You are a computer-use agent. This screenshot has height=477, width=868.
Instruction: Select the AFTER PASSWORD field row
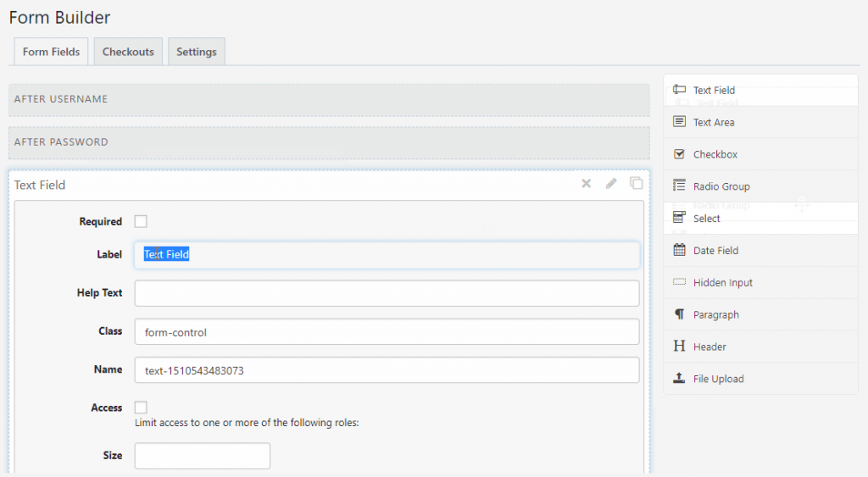(329, 143)
